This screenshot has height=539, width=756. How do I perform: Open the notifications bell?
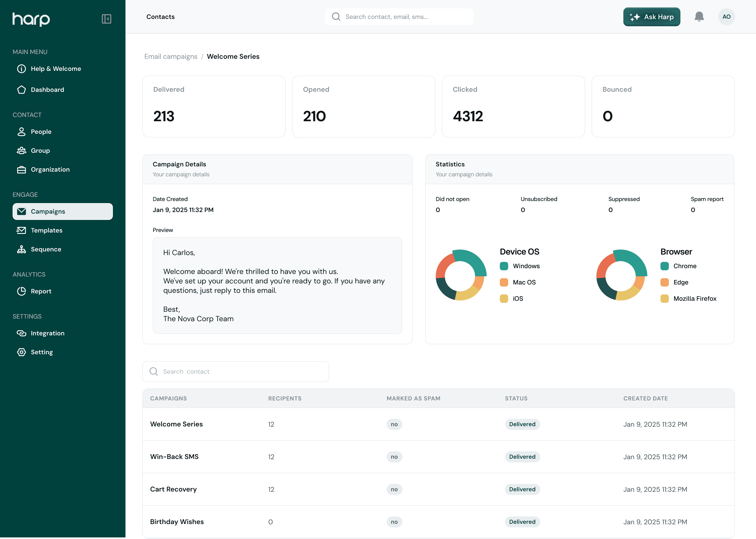(x=699, y=17)
